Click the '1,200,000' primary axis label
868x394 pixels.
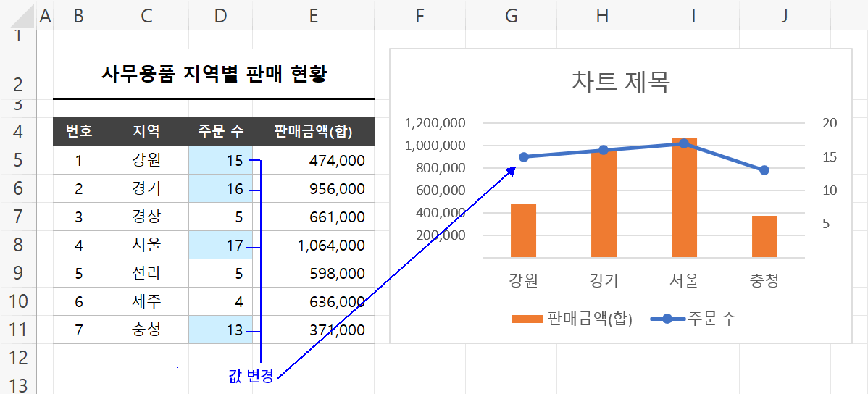pos(435,123)
